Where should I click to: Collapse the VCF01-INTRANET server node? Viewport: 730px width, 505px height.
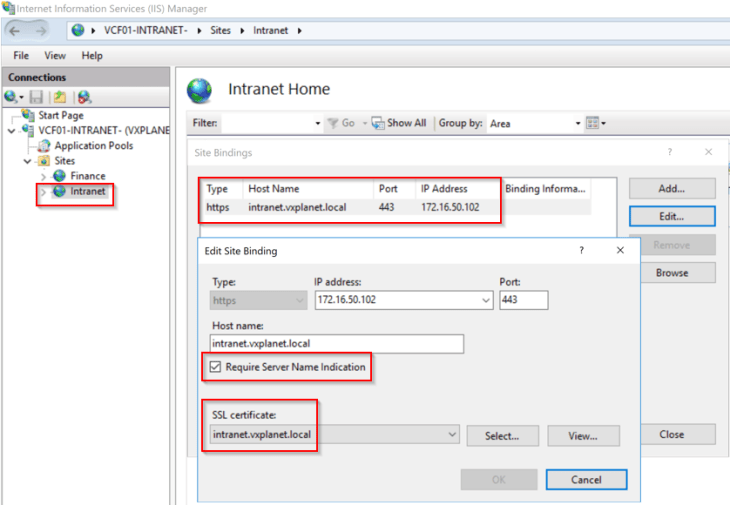pyautogui.click(x=12, y=131)
